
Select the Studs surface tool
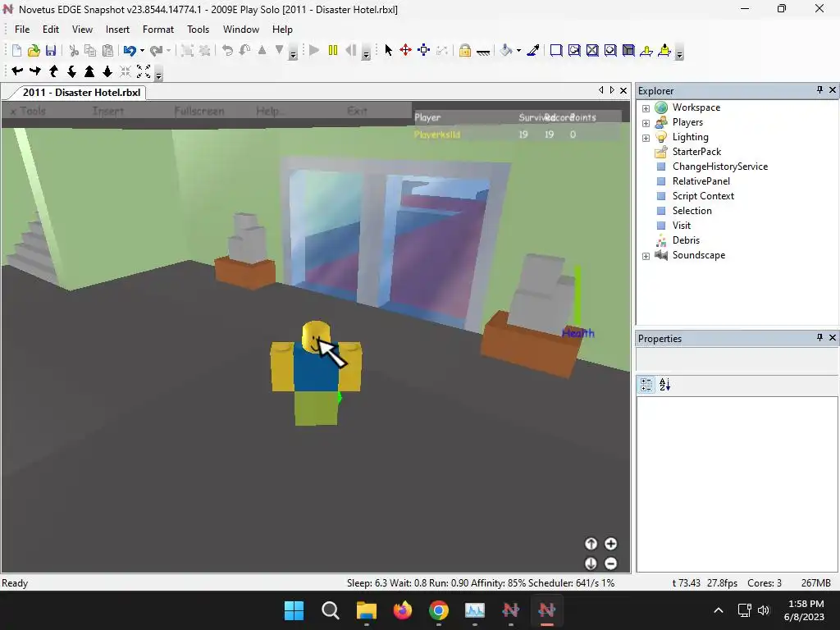point(610,50)
